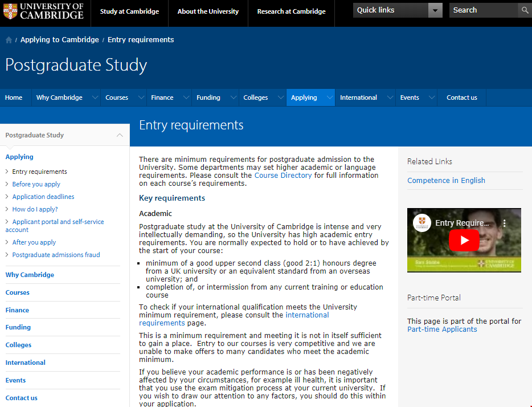Expand the Why Cambridge menu arrow
This screenshot has width=532, height=407.
[93, 97]
